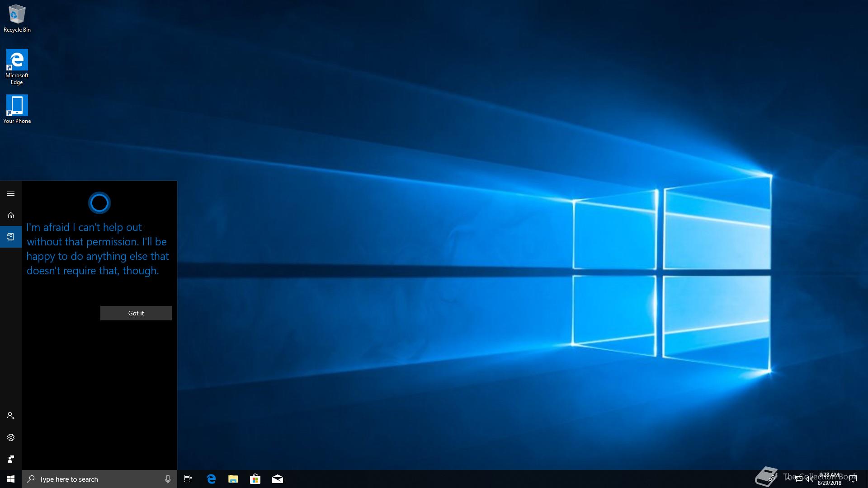Open the clock showing 8/29/2018
The image size is (868, 488).
[x=830, y=479]
